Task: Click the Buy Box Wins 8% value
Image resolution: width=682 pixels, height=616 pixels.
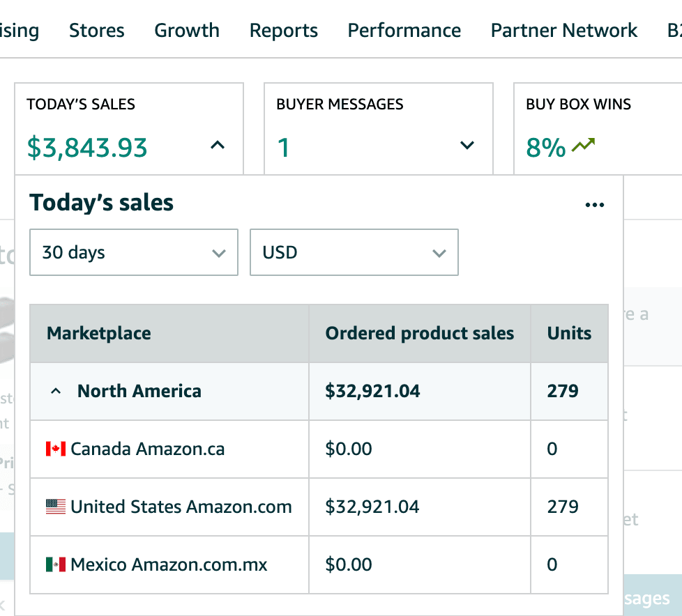Action: tap(545, 148)
